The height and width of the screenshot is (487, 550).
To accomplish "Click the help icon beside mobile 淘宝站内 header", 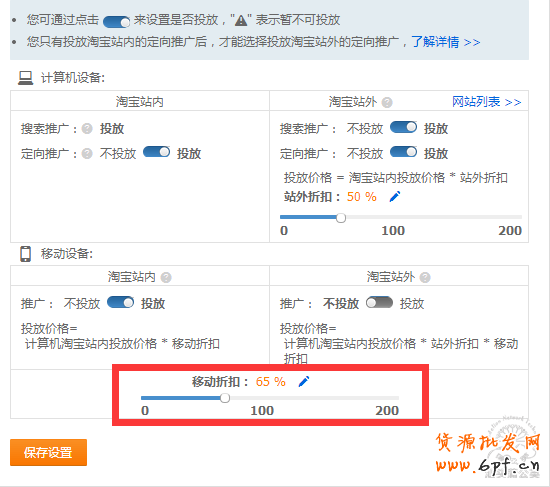I will click(166, 278).
